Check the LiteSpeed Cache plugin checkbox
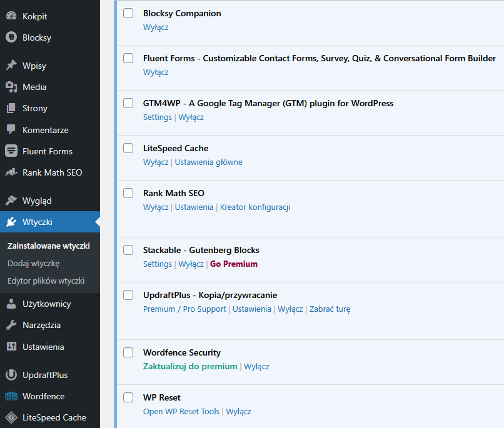 [x=128, y=148]
